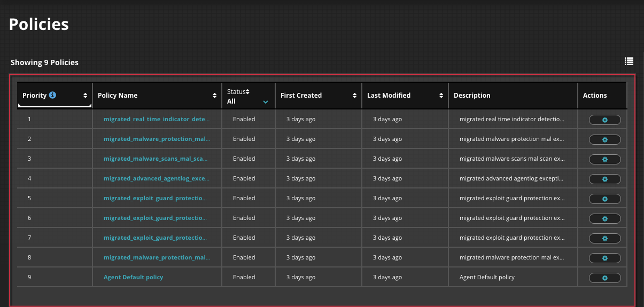Open the priority 6 migrated_exploit_guard policy link
The height and width of the screenshot is (307, 644).
155,218
